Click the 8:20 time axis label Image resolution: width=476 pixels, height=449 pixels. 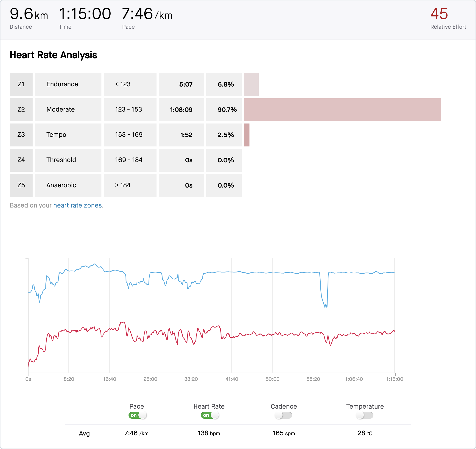[69, 379]
